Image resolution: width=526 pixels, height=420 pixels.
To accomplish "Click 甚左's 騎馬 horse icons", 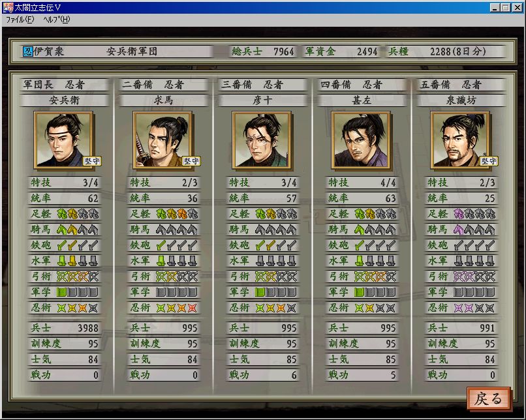I will click(375, 230).
